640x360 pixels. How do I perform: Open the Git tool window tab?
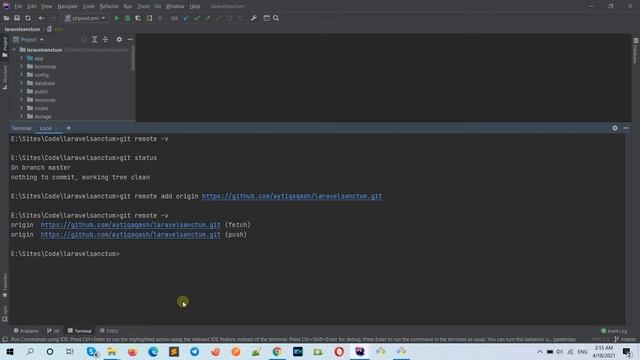[53, 331]
